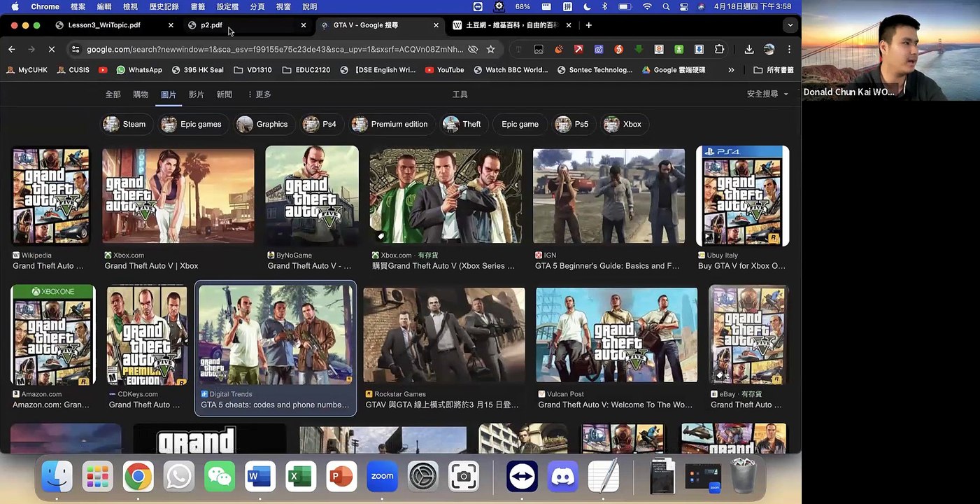Toggle Bluetooth from the menu bar
The height and width of the screenshot is (504, 980).
click(x=604, y=6)
